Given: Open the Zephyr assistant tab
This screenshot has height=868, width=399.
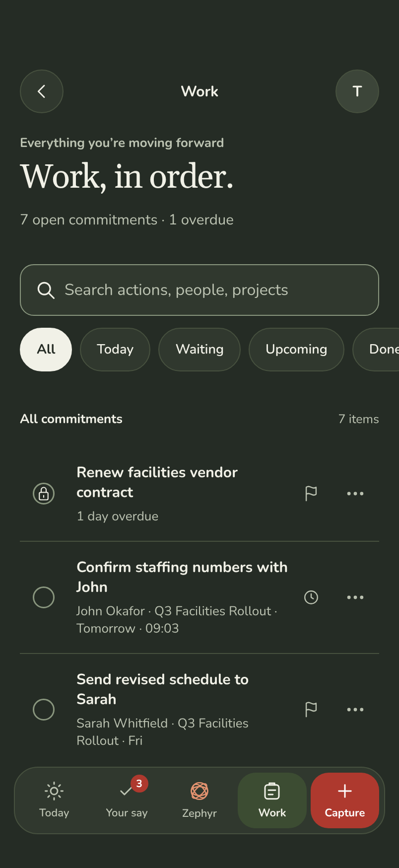Looking at the screenshot, I should pyautogui.click(x=199, y=800).
